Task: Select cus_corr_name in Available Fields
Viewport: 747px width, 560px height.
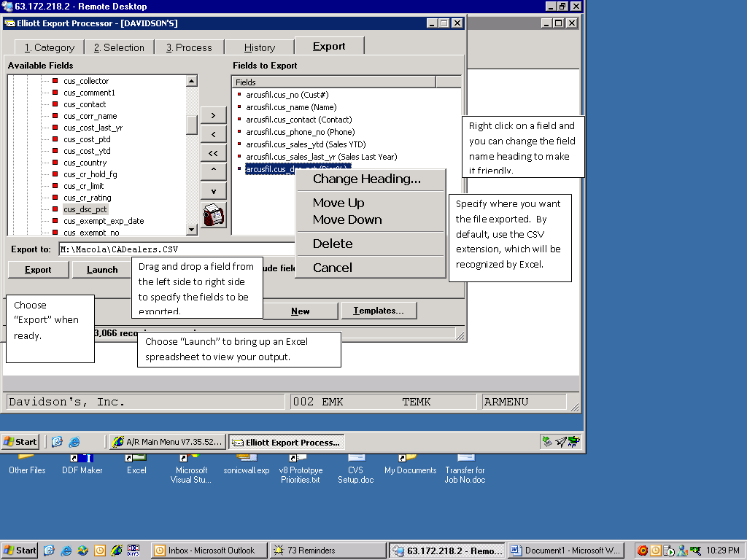Action: (x=90, y=116)
